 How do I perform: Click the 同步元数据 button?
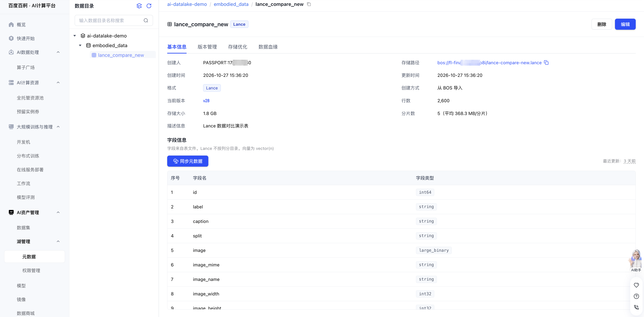point(188,161)
